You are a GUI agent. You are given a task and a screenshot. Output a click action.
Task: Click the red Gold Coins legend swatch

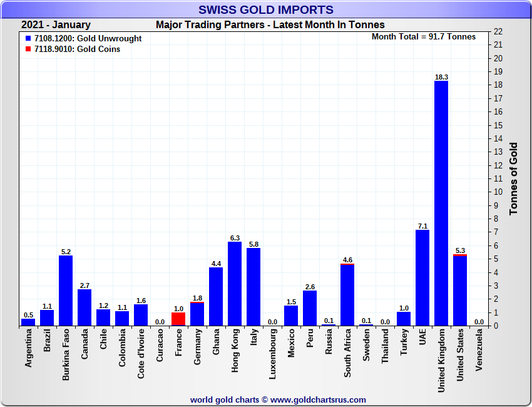point(28,49)
